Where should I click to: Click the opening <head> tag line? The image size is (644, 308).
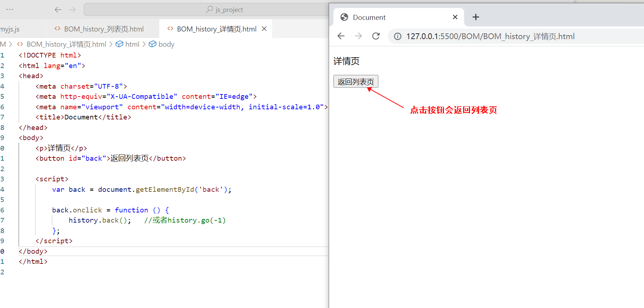(31, 76)
